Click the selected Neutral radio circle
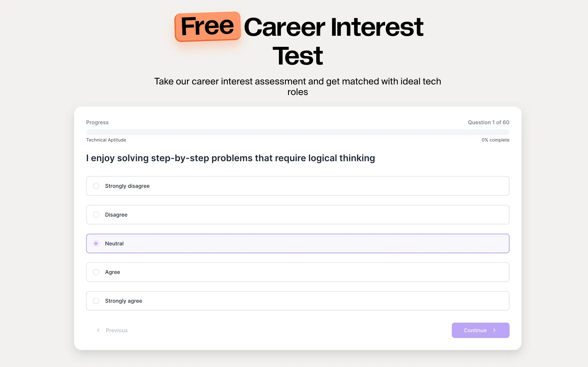 click(96, 243)
